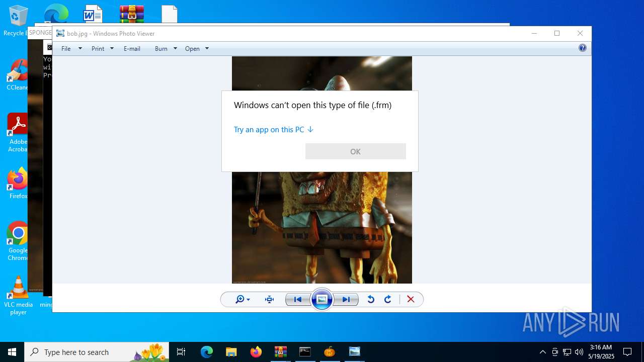Open the Word document desktop icon
This screenshot has width=644, height=362.
pyautogui.click(x=93, y=14)
